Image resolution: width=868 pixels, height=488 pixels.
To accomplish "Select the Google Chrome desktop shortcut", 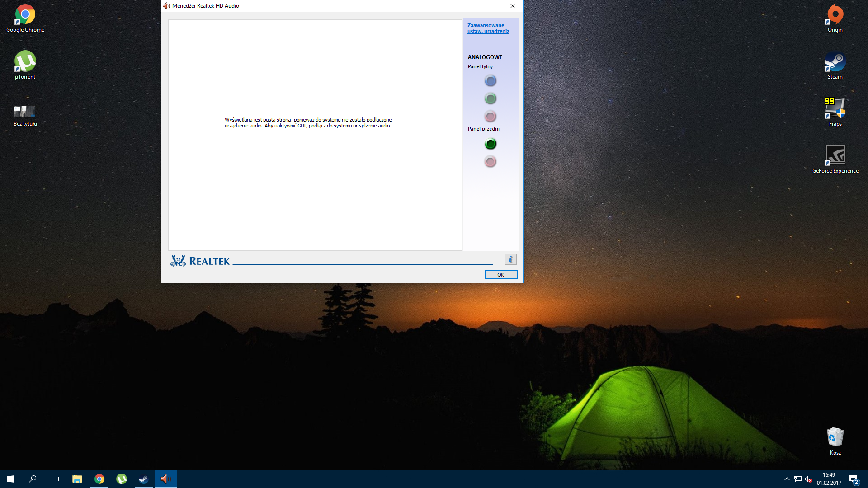I will [x=25, y=19].
